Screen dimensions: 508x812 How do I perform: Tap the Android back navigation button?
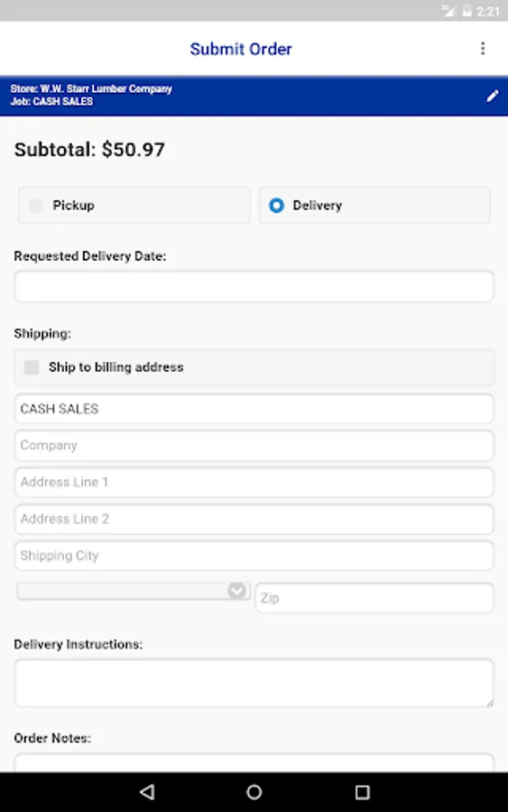(148, 792)
